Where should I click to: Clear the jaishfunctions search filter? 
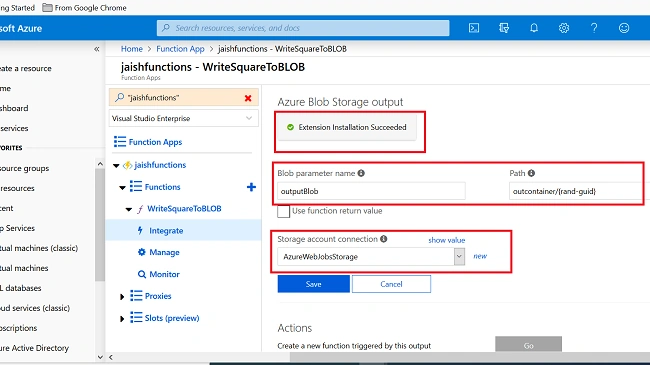pos(248,98)
